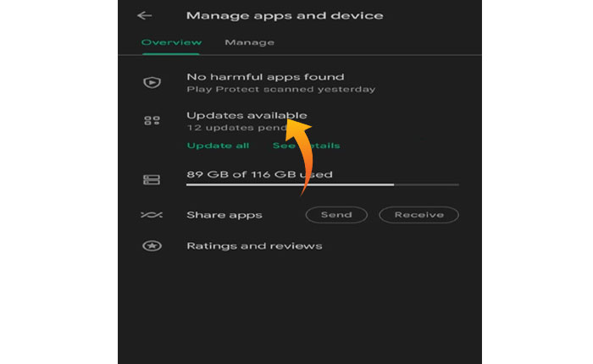Click the storage usage progress bar
This screenshot has height=364, width=593.
(x=322, y=184)
